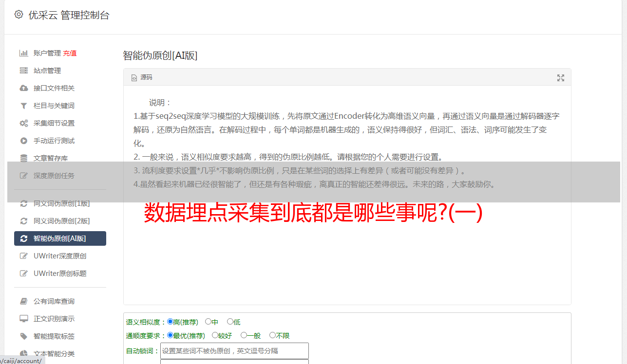Select 较好 for 通顺度要求
627x364 pixels.
pos(215,335)
